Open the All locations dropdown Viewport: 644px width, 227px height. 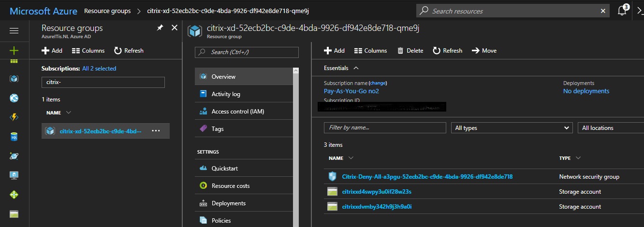[x=611, y=128]
